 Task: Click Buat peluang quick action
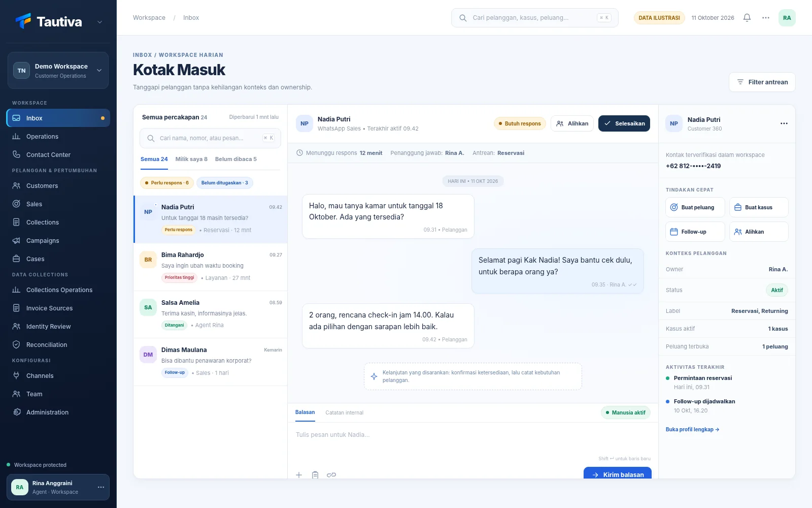[695, 207]
